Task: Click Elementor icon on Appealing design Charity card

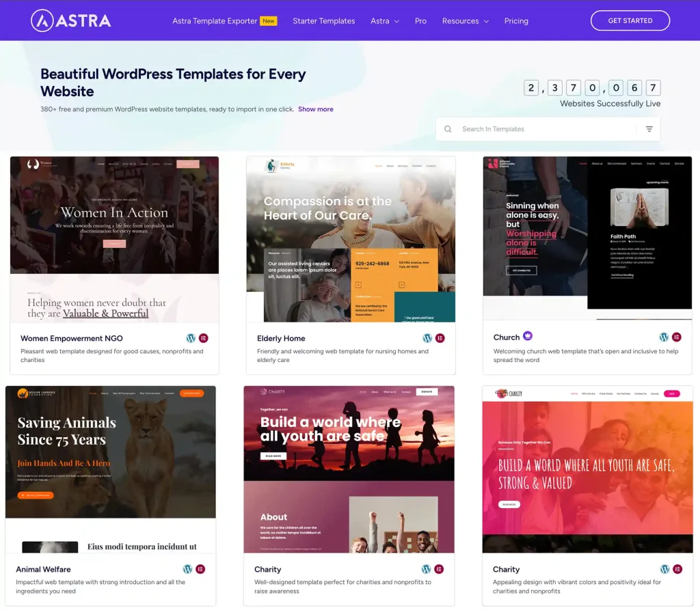Action: pyautogui.click(x=677, y=569)
